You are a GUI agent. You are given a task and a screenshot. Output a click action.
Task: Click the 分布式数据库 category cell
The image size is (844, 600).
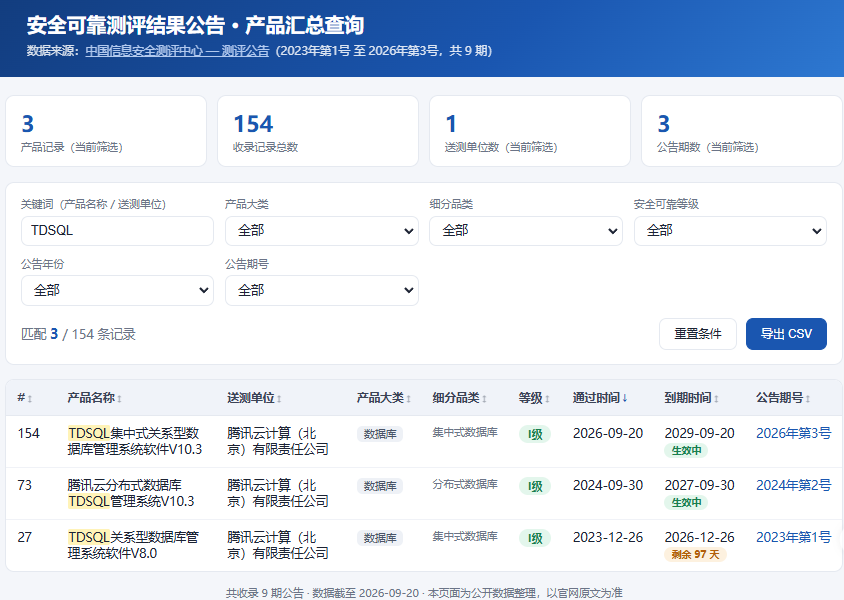[465, 484]
